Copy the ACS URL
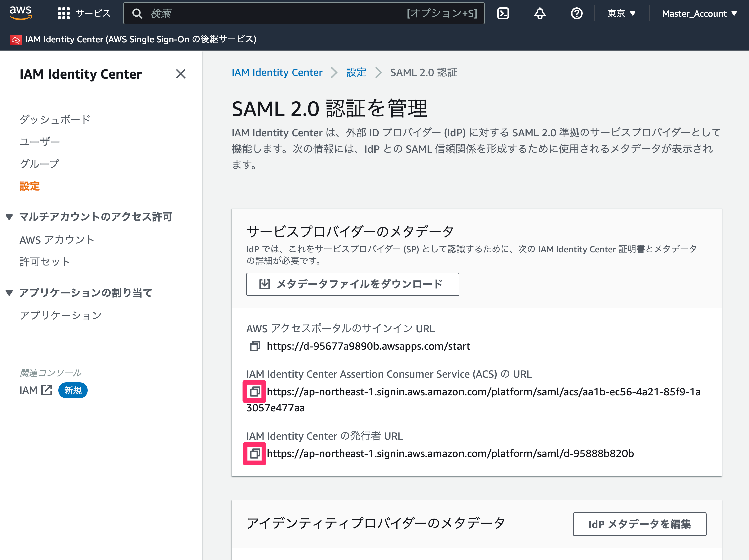This screenshot has height=560, width=749. point(255,391)
